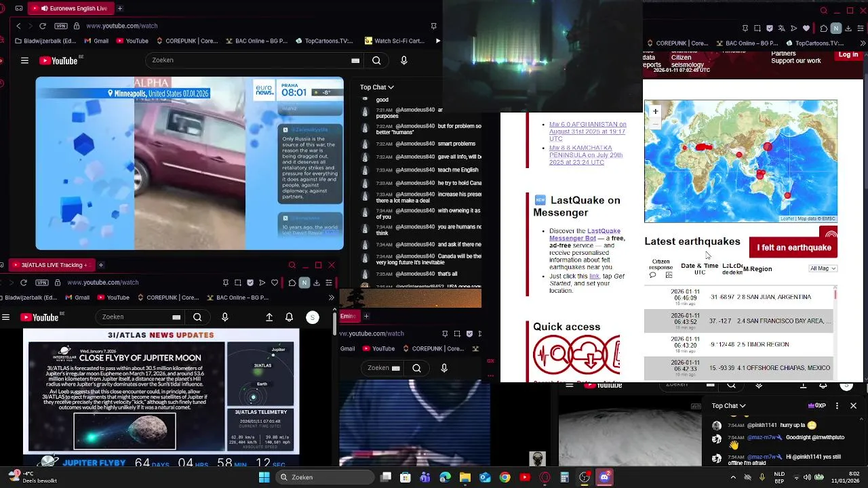The height and width of the screenshot is (488, 868).
Task: Open the chat options three-dot menu in the bottom-right window
Action: point(837,406)
